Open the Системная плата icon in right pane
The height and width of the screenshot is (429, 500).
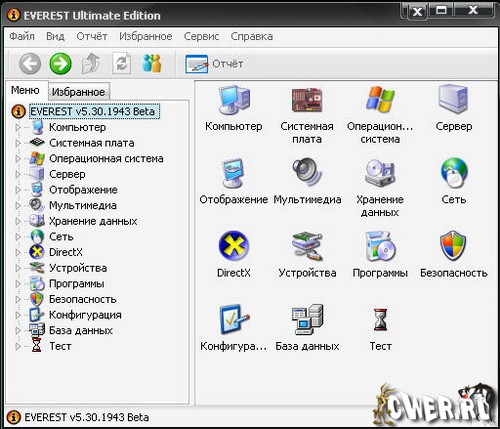[307, 100]
